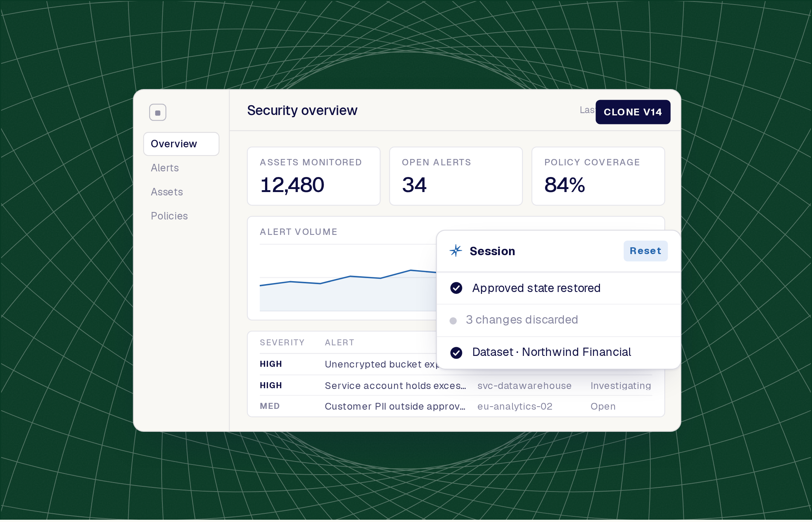
Task: Click the checkmark beside Dataset Northwind Financial
Action: (x=456, y=353)
